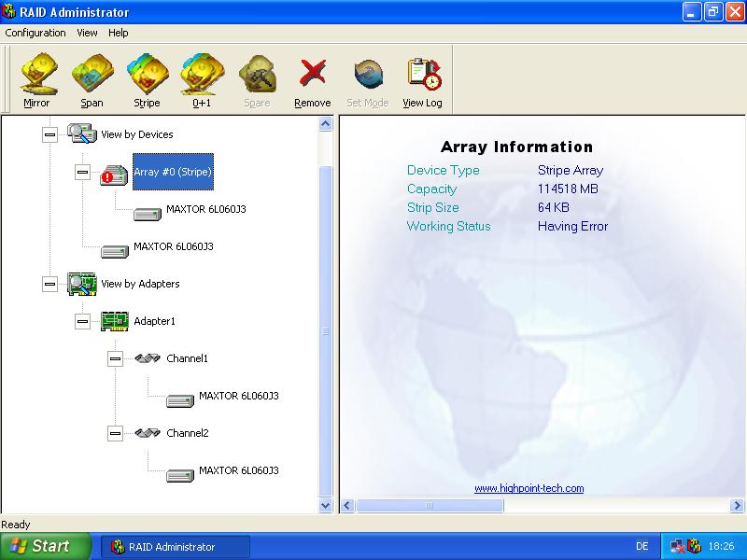Click info pane horizontal scroll left arrow

click(x=347, y=505)
